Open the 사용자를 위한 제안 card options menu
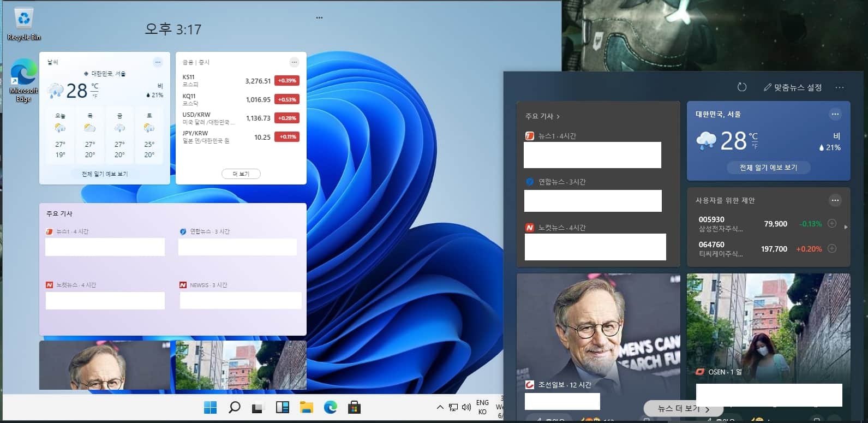 tap(835, 200)
